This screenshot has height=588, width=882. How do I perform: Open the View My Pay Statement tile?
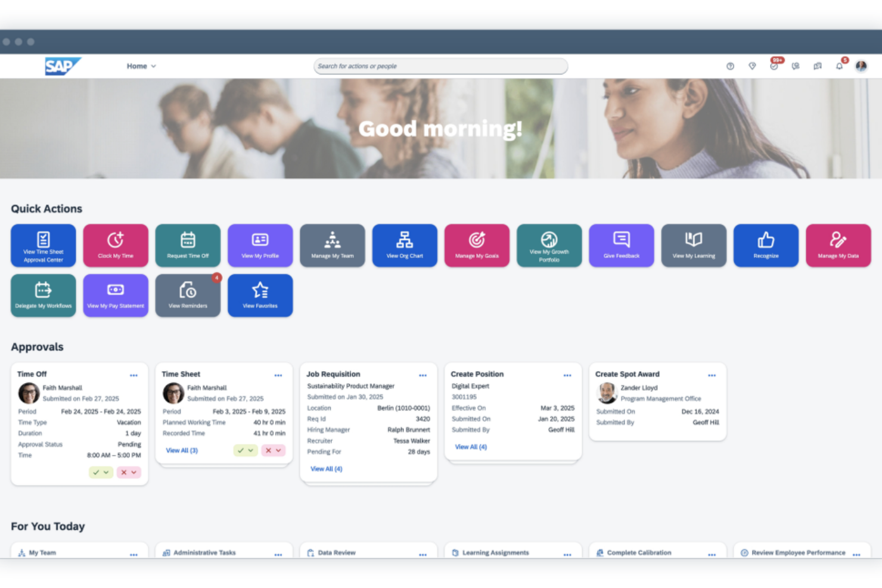click(116, 295)
